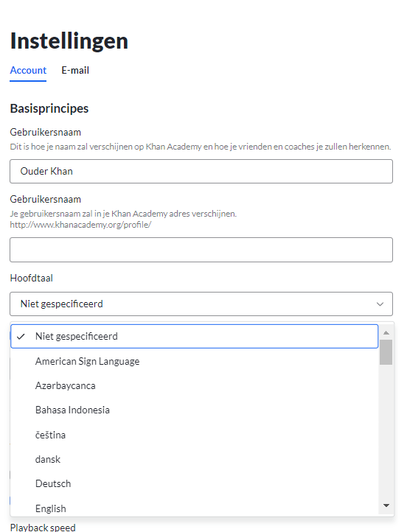
Task: Choose Azərbaycanca from the language list
Action: tap(195, 386)
